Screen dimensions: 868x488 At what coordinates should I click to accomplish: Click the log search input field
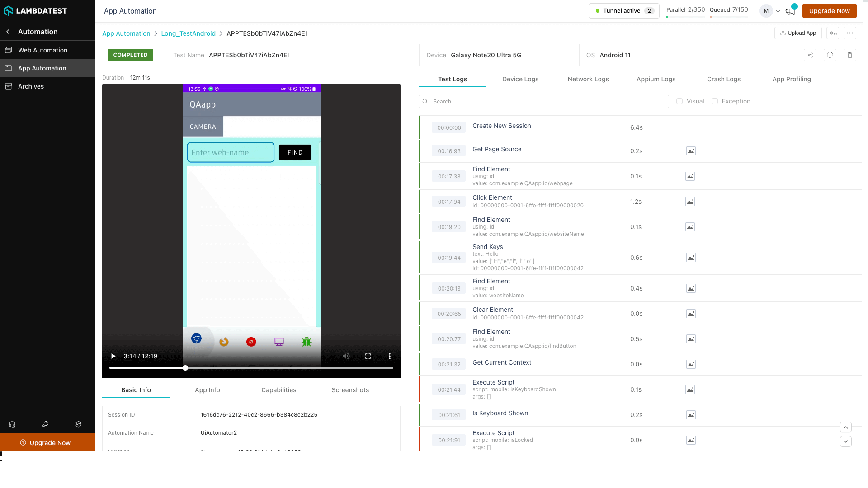tap(542, 101)
